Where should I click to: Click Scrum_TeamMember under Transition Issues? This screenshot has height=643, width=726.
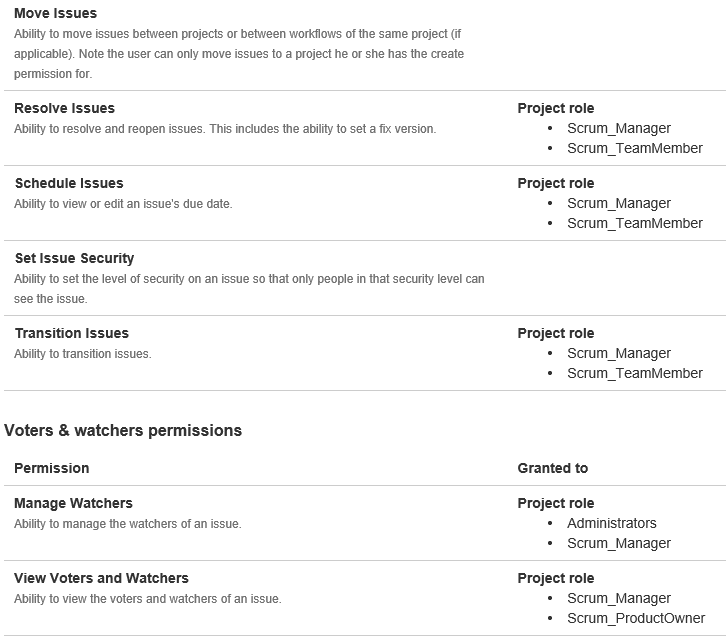(635, 373)
